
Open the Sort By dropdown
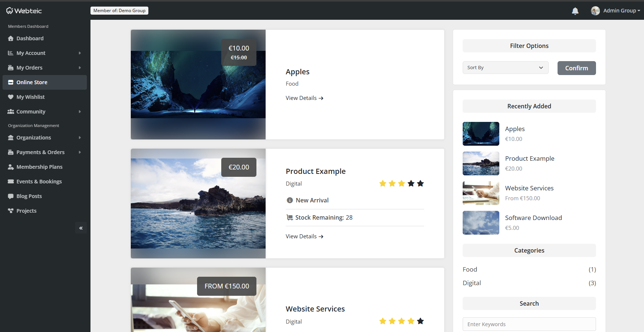point(506,68)
